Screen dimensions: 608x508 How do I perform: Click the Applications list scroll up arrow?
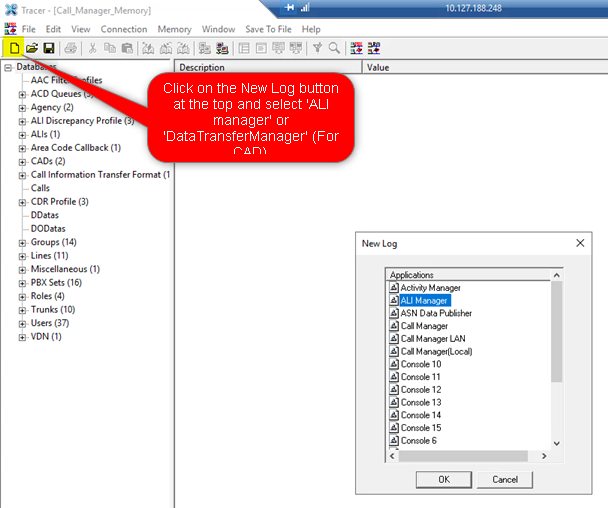[x=557, y=275]
